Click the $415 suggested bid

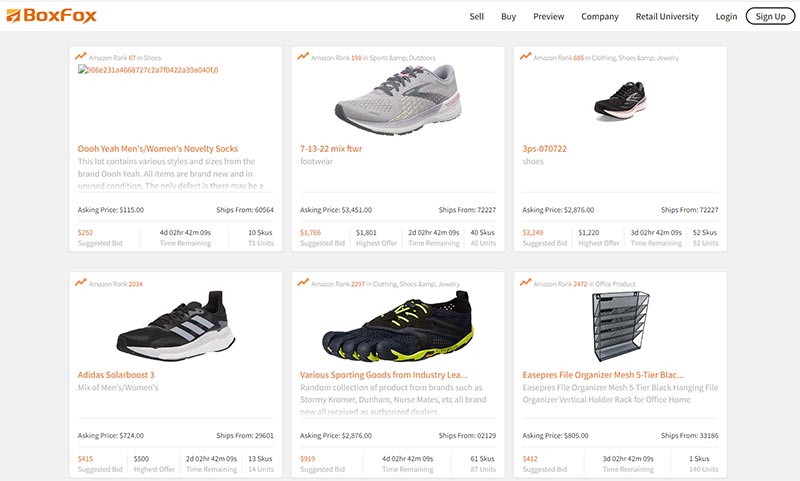point(85,459)
